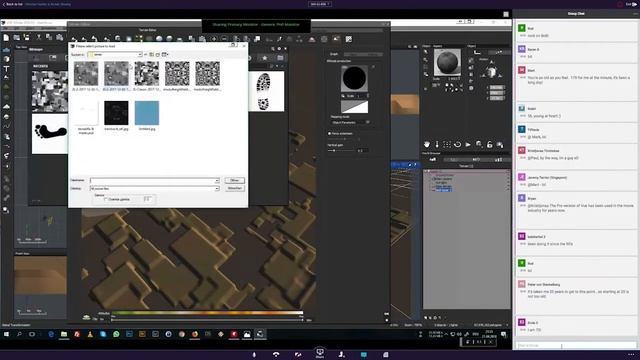Click the gray gradient filter preview
This screenshot has height=360, width=640.
click(x=354, y=107)
